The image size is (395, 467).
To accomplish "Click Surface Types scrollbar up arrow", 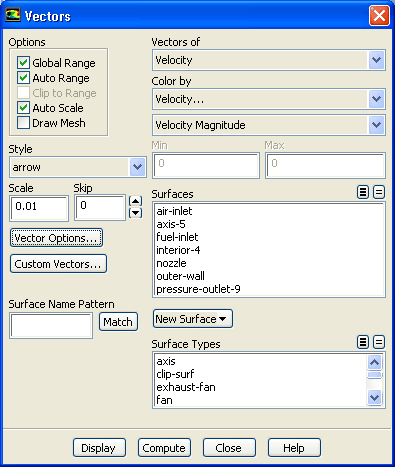I will (x=375, y=362).
